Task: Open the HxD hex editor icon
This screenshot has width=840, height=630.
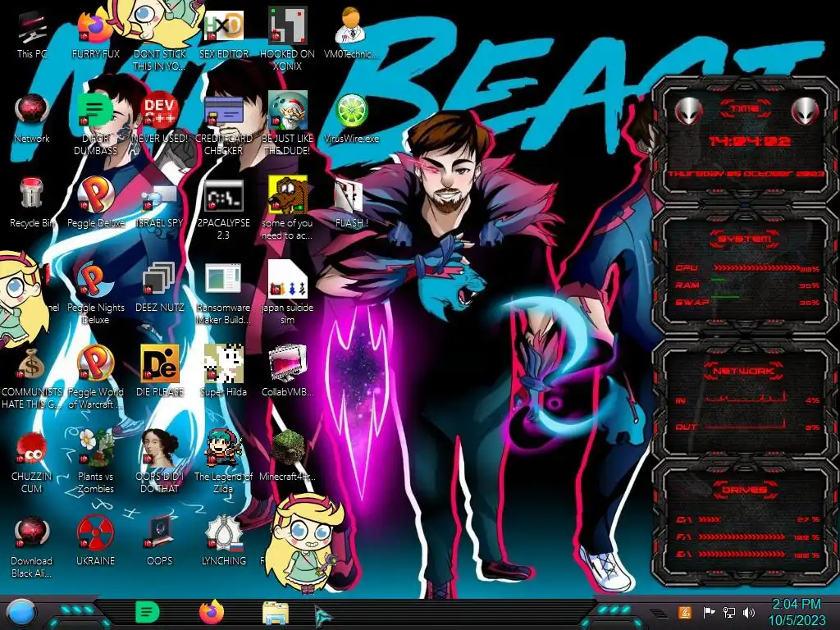Action: tap(223, 27)
